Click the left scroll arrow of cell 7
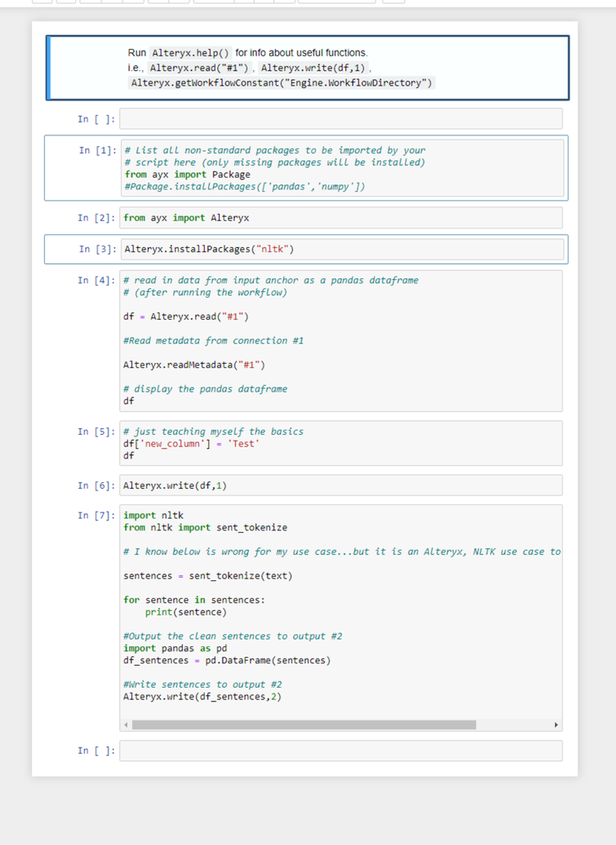 (125, 724)
